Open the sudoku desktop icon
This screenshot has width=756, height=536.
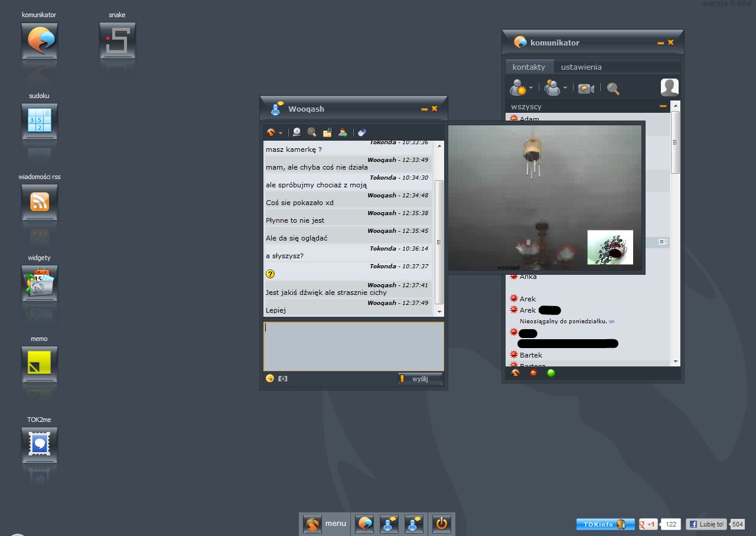coord(40,122)
